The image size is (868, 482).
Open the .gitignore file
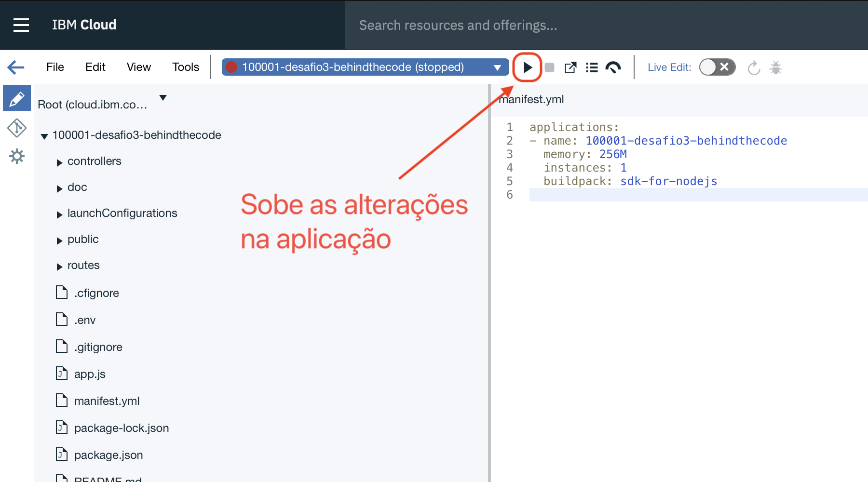point(98,347)
